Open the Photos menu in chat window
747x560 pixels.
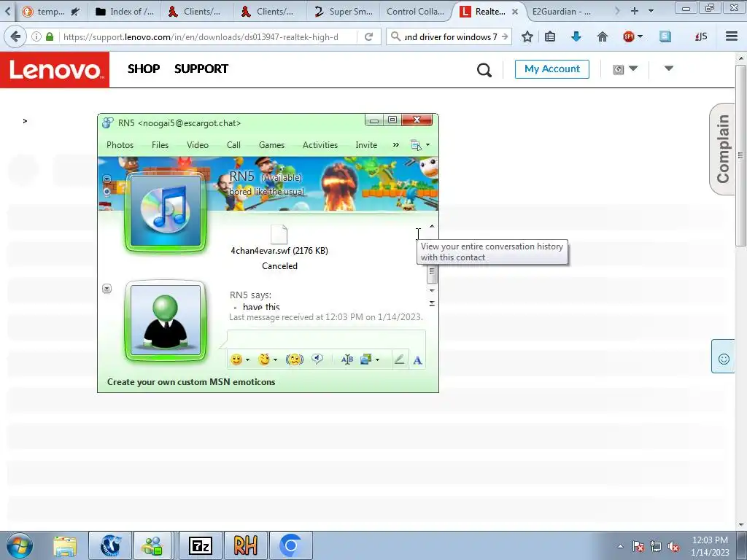[120, 145]
